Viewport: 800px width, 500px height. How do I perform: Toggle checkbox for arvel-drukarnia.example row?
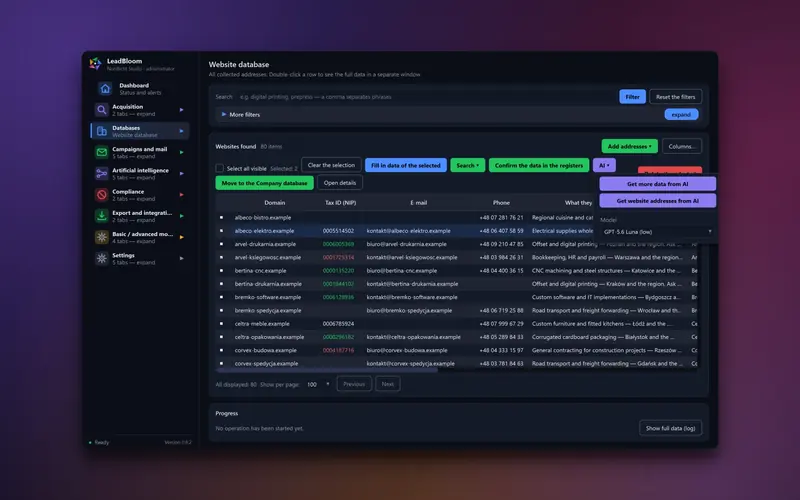pyautogui.click(x=221, y=244)
